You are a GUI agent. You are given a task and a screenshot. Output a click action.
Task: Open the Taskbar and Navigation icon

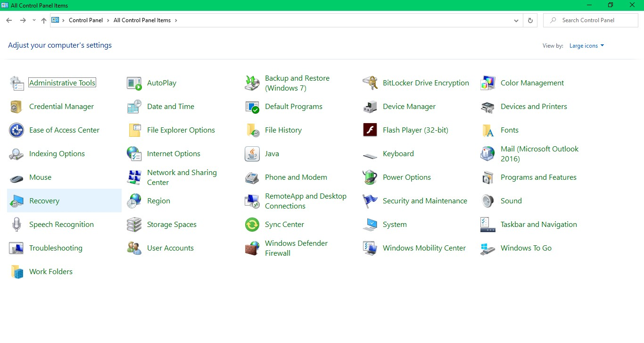pos(488,225)
